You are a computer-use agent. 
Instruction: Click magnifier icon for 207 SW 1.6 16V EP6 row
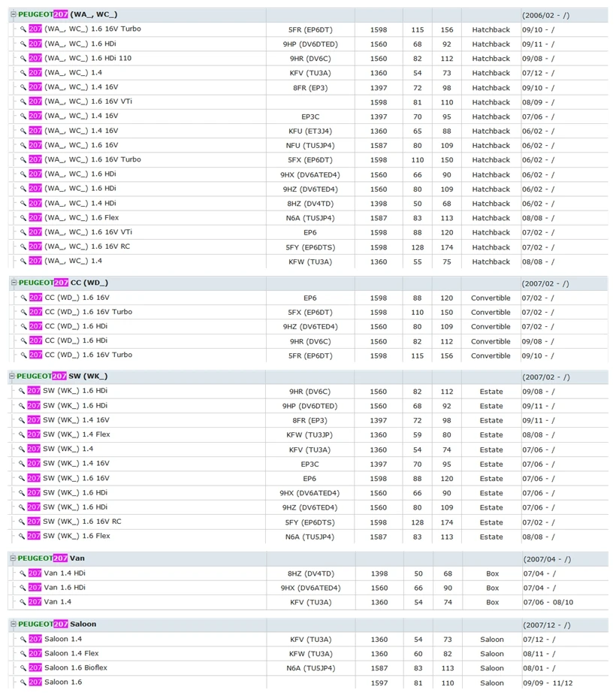[x=22, y=479]
